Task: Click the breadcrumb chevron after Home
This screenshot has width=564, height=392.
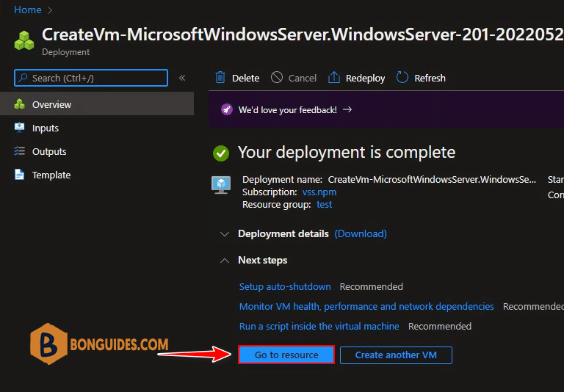Action: click(50, 10)
